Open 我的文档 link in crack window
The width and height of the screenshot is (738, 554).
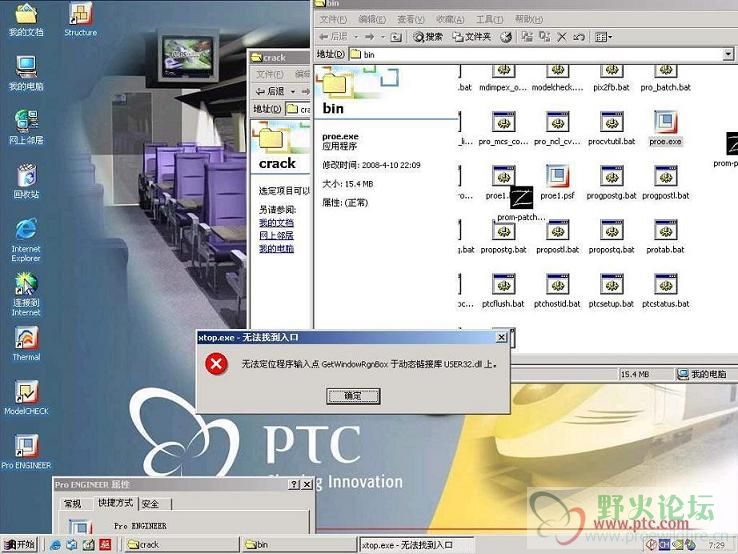[x=276, y=222]
